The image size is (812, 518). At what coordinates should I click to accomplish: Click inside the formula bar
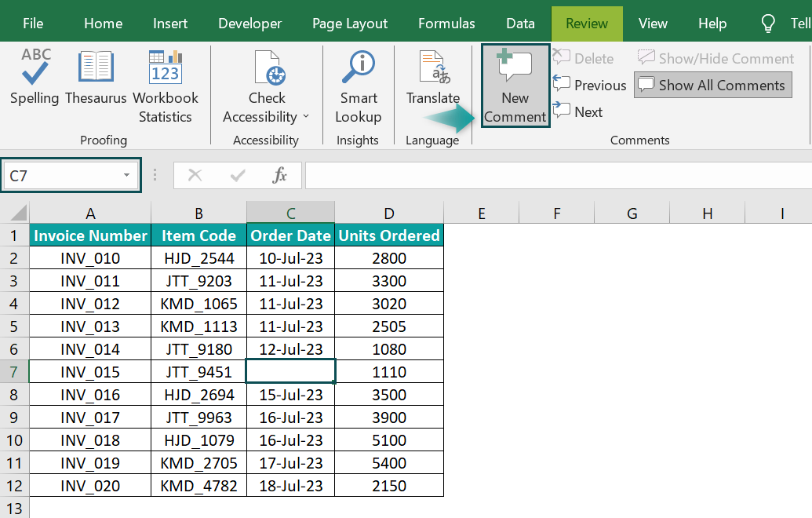pyautogui.click(x=559, y=175)
